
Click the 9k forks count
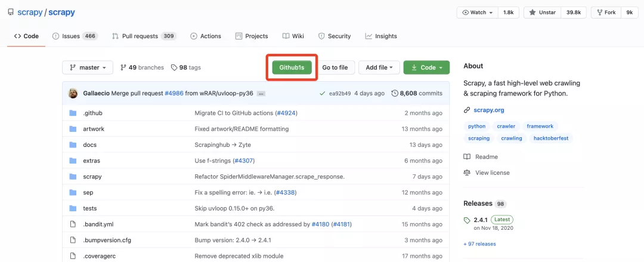click(x=630, y=13)
